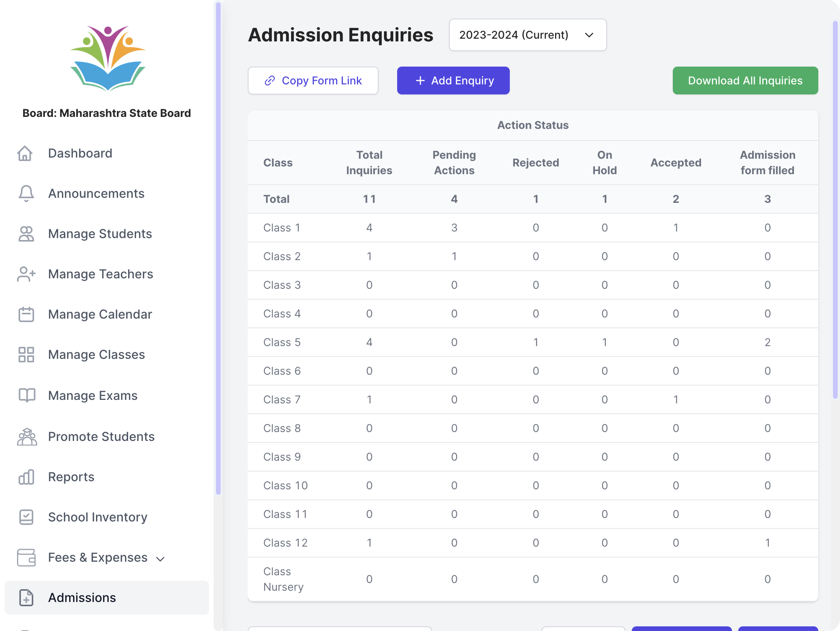The image size is (840, 631).
Task: Click the sidebar vertical scrollbar
Action: pos(218,248)
